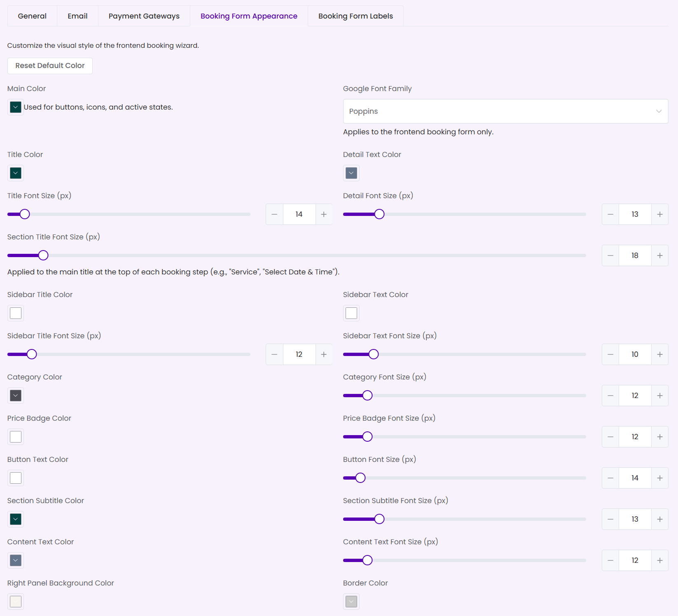Click the Section Title Font Size number field
This screenshot has height=616, width=678.
click(635, 255)
